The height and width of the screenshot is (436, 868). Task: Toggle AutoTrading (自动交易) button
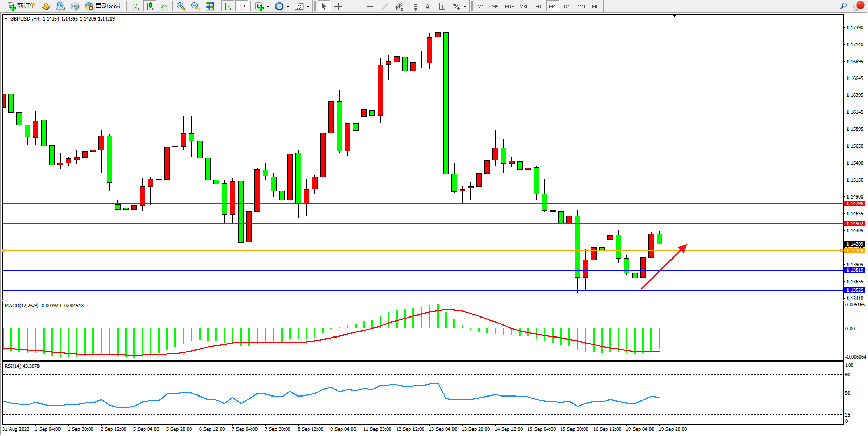point(102,6)
